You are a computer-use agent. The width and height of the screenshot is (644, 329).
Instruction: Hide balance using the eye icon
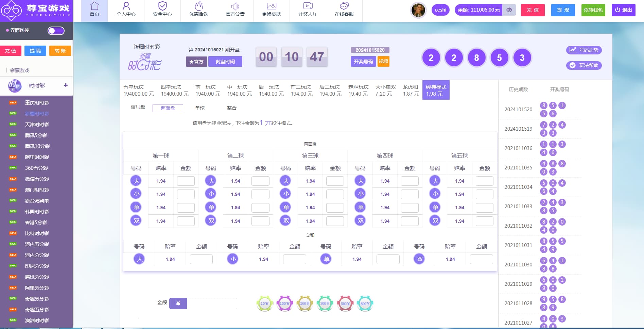[x=509, y=10]
